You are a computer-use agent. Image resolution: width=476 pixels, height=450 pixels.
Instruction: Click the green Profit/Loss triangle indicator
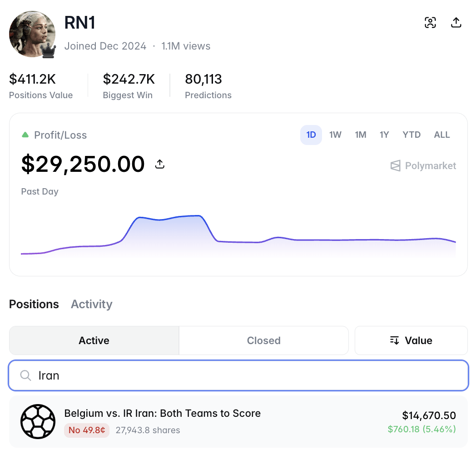[25, 135]
